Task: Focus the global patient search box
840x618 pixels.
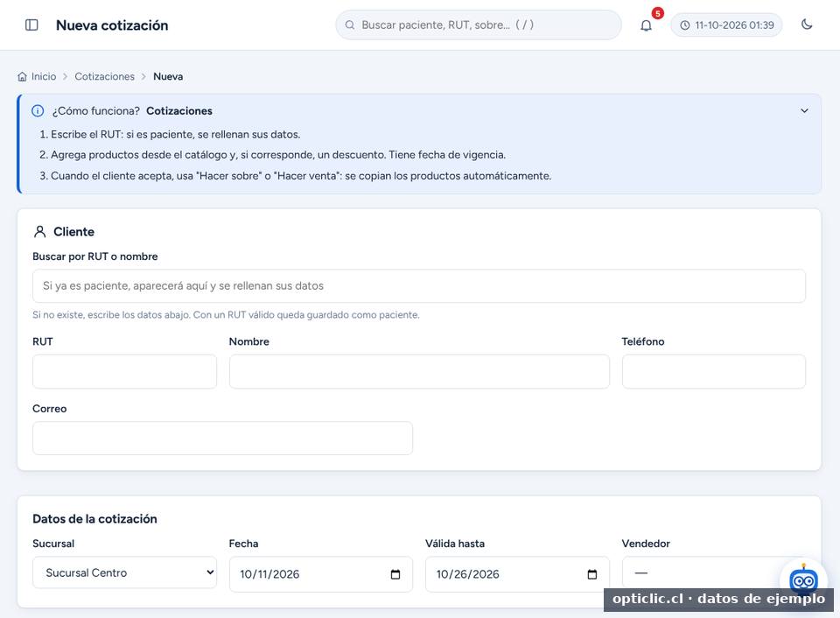Action: point(479,25)
